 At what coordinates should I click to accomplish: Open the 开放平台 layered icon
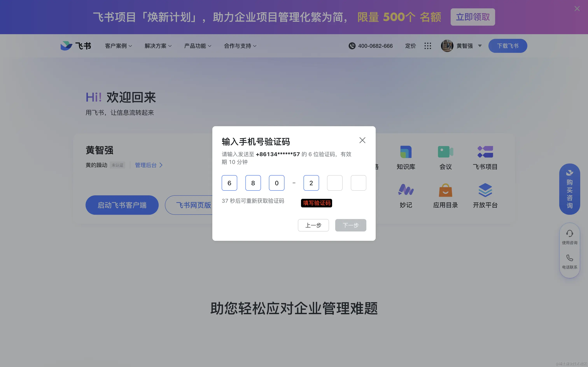click(x=485, y=190)
